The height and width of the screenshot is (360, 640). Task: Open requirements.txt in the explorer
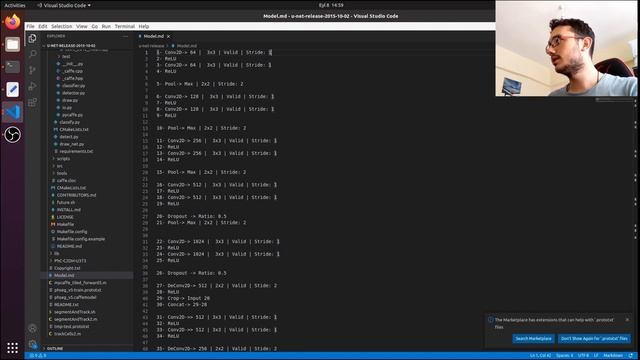[76, 151]
